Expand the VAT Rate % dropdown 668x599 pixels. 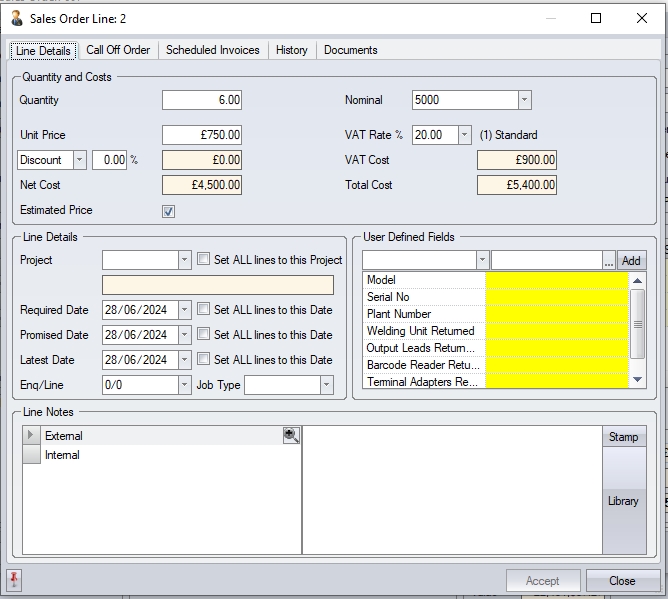[464, 135]
